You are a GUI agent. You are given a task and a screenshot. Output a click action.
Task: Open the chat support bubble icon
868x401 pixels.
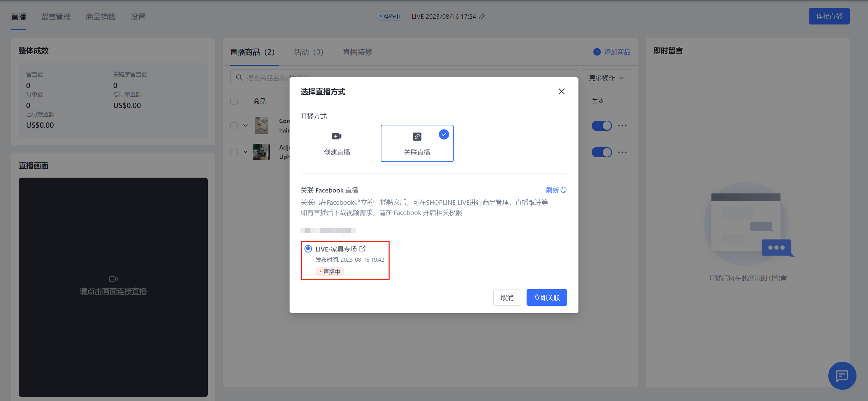tap(842, 376)
